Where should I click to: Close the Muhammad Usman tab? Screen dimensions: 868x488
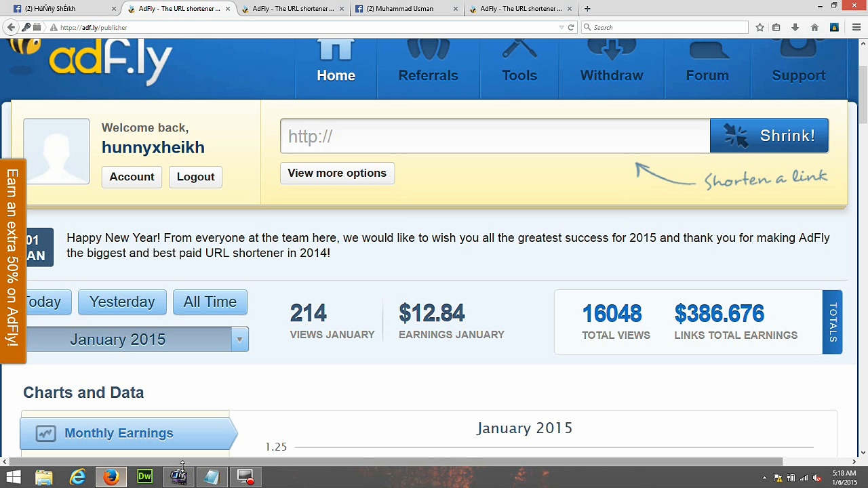[x=456, y=9]
